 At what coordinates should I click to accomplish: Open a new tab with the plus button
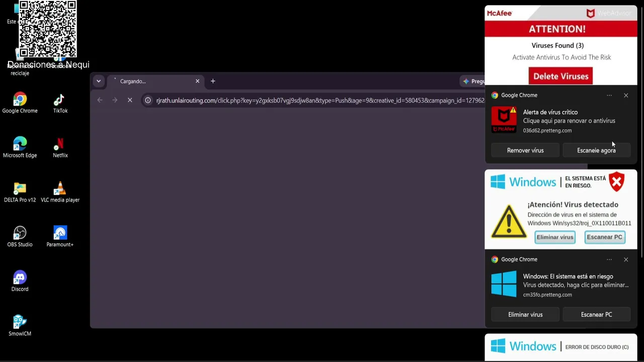tap(213, 81)
